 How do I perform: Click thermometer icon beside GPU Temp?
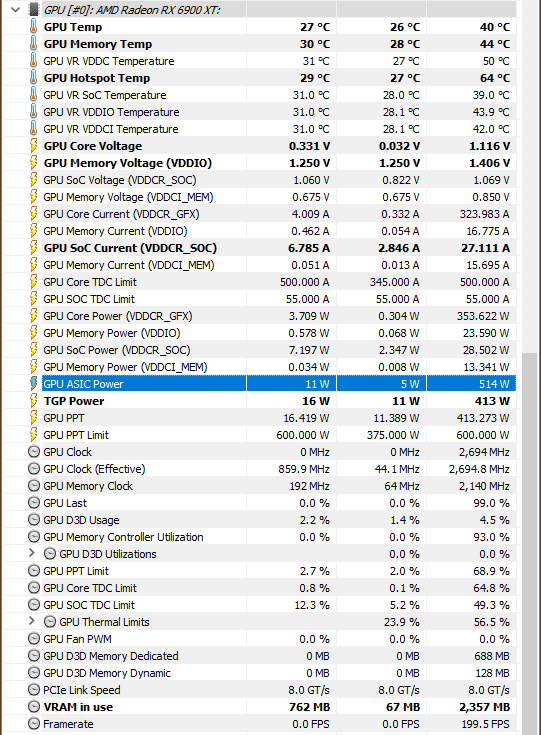click(33, 27)
